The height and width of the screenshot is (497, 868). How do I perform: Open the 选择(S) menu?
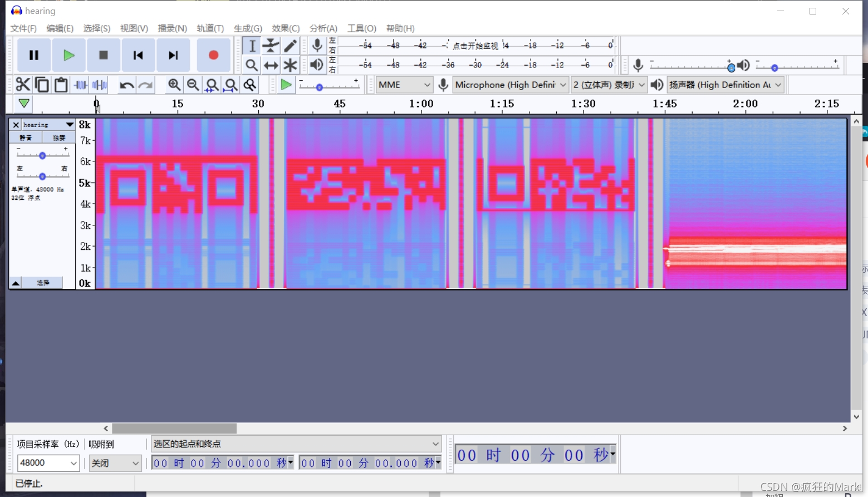pyautogui.click(x=97, y=28)
